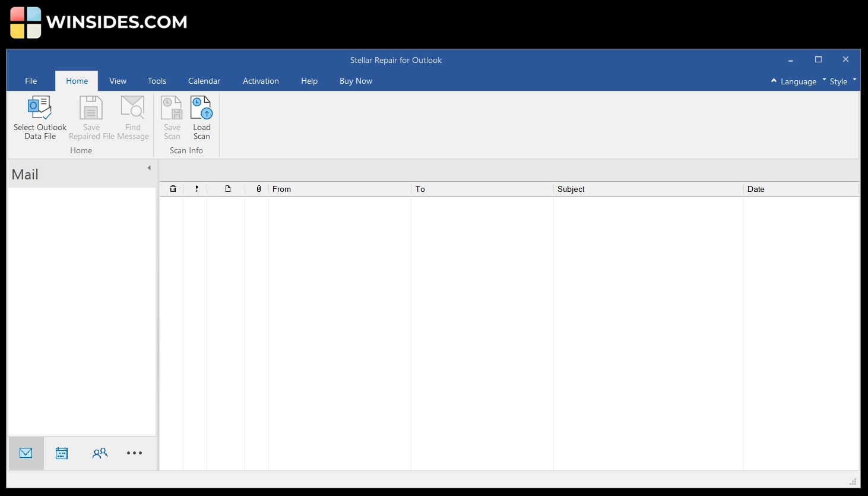Sort by To column header

[x=482, y=189]
